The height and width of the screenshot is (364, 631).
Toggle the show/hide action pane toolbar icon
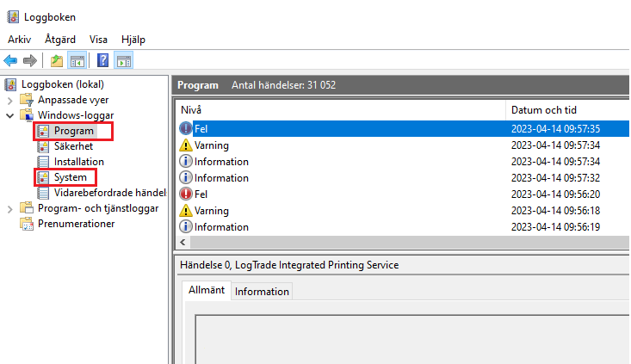click(124, 61)
